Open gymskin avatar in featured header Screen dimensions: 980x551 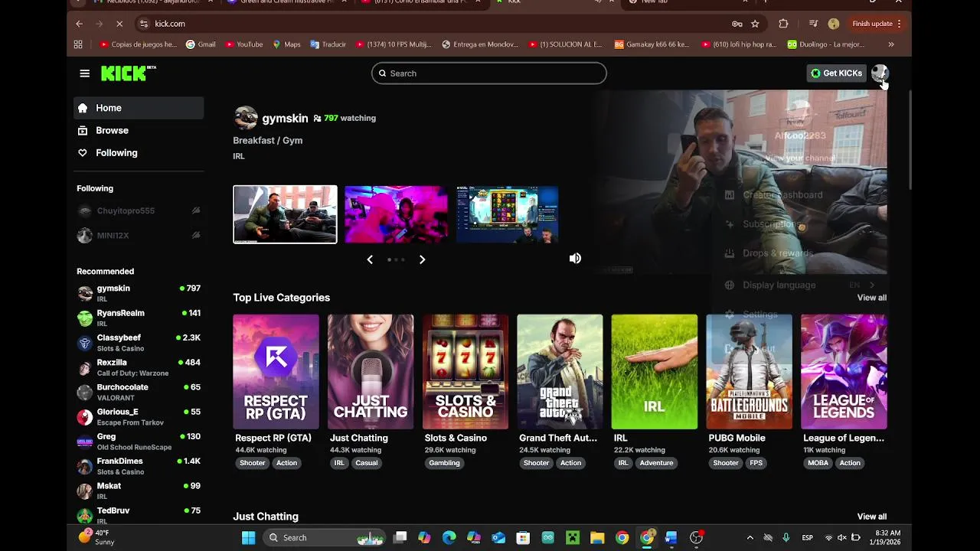coord(246,118)
